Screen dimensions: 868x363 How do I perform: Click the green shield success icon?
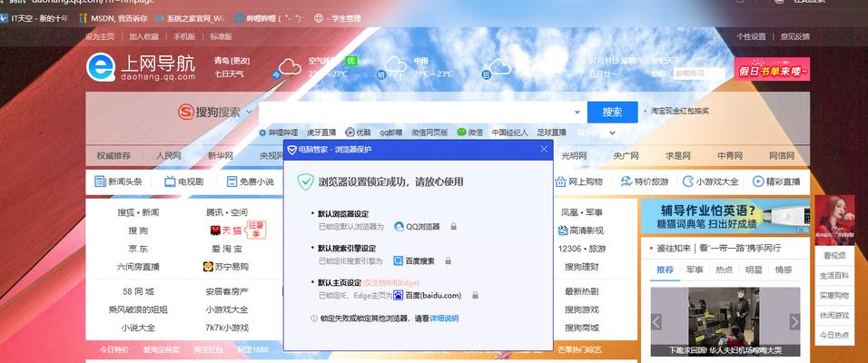(x=306, y=182)
